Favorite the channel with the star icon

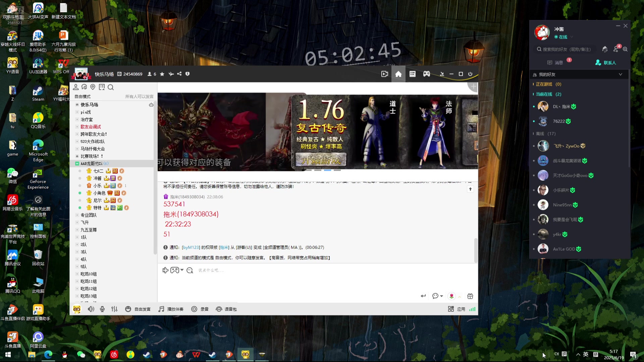pyautogui.click(x=162, y=74)
